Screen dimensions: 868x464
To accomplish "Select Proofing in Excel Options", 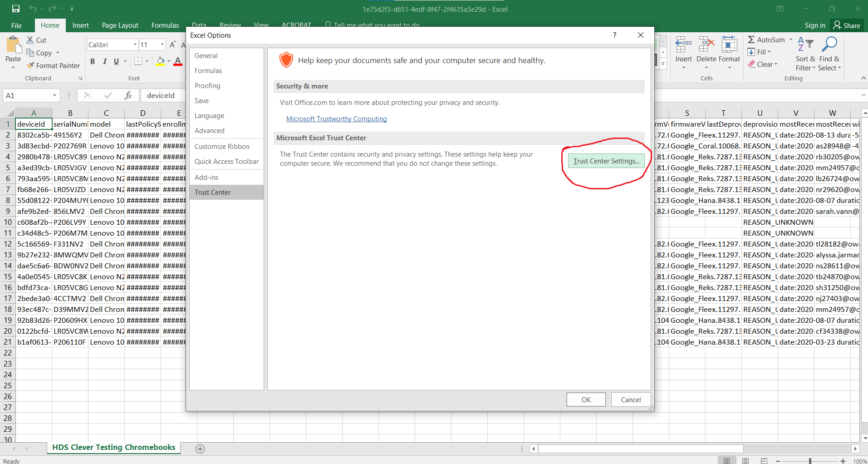I will click(226, 86).
